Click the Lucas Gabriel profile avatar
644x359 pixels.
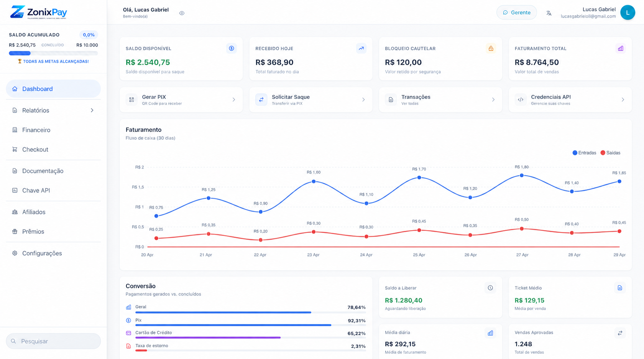pyautogui.click(x=628, y=13)
